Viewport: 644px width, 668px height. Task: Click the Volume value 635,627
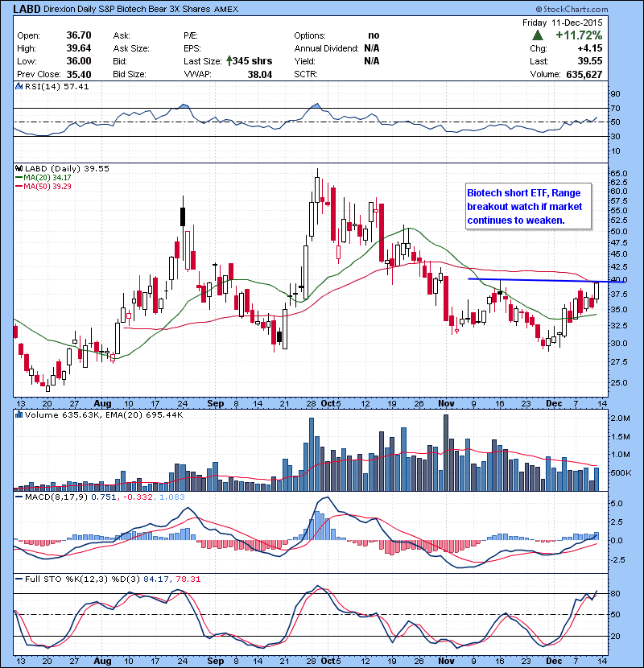point(584,75)
